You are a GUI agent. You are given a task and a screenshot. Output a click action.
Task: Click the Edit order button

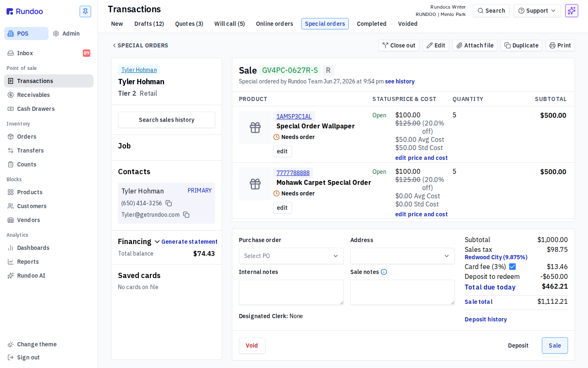436,45
